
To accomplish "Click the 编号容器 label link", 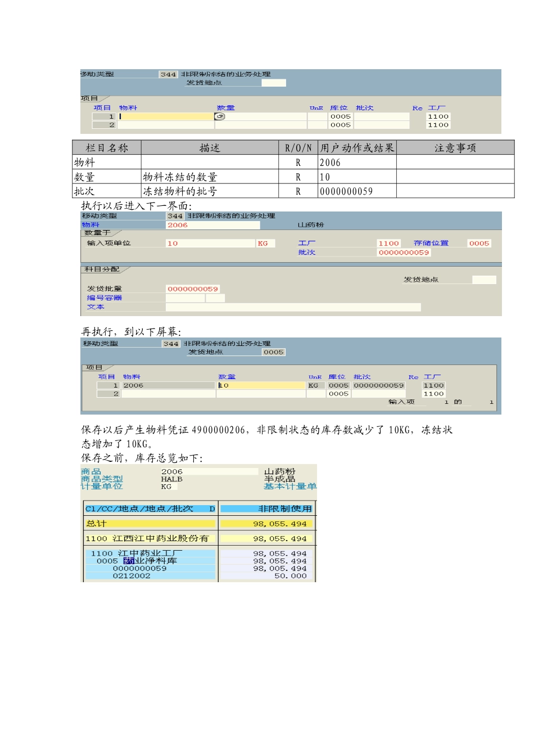I will point(104,298).
